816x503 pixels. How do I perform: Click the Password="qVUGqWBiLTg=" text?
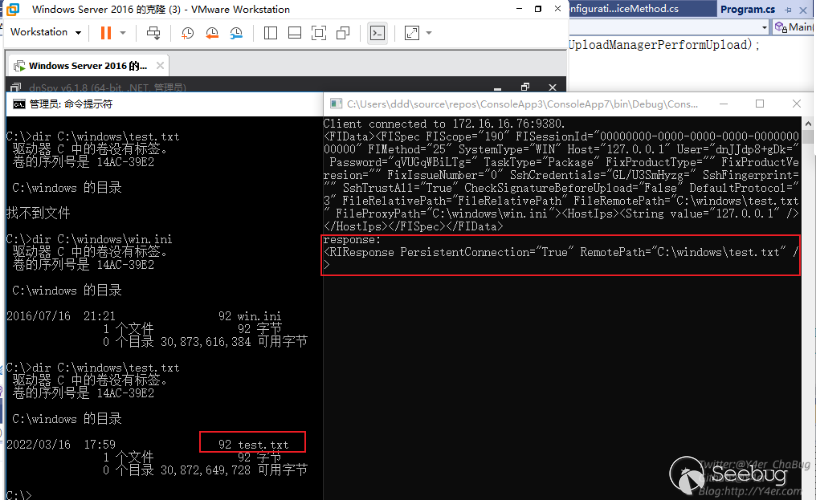click(x=403, y=162)
